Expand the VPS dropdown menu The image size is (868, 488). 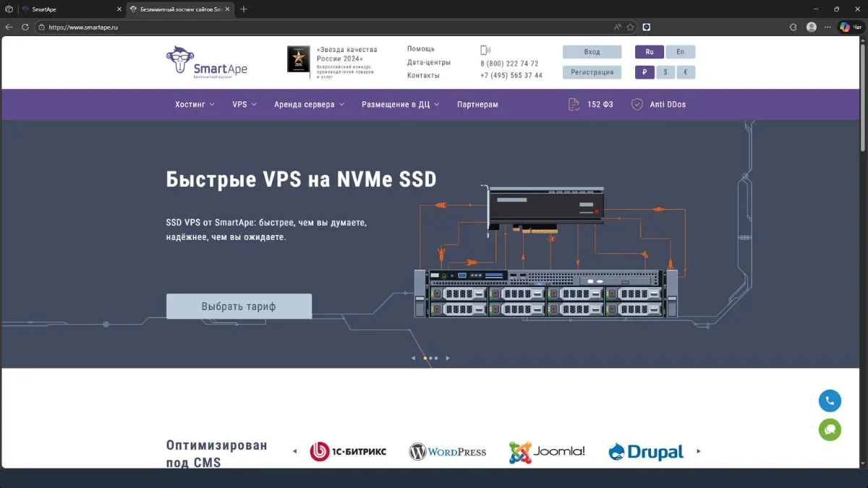(x=244, y=104)
